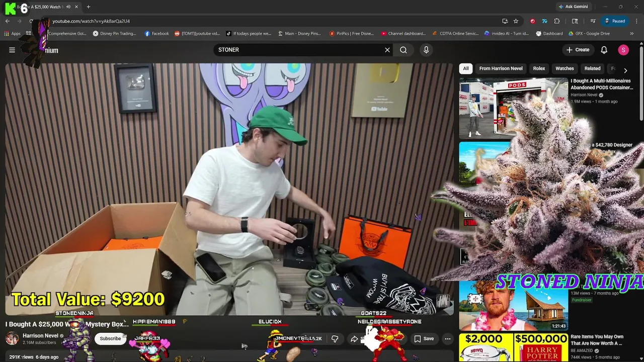This screenshot has height=362, width=644.
Task: Subscribe to Harrison Nevel
Action: point(110,338)
